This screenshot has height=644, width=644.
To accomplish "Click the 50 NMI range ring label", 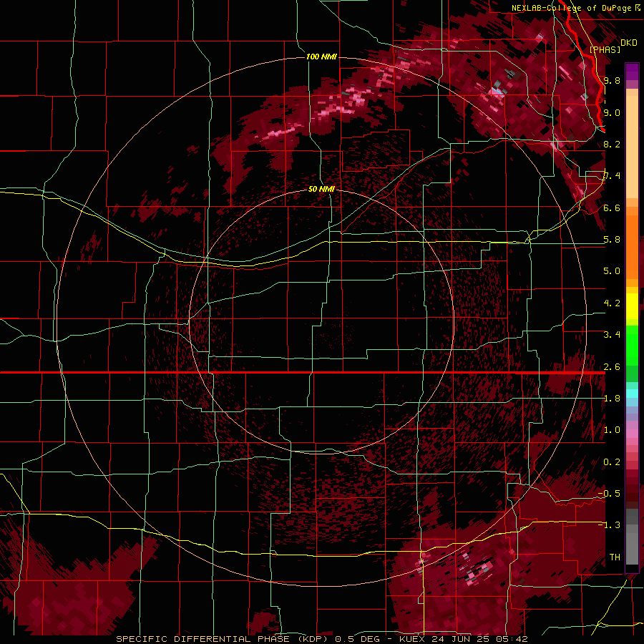I will 321,190.
